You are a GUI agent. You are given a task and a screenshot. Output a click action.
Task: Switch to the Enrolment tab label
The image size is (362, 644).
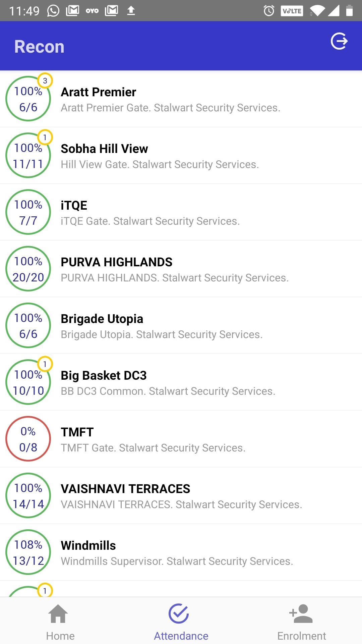click(302, 636)
